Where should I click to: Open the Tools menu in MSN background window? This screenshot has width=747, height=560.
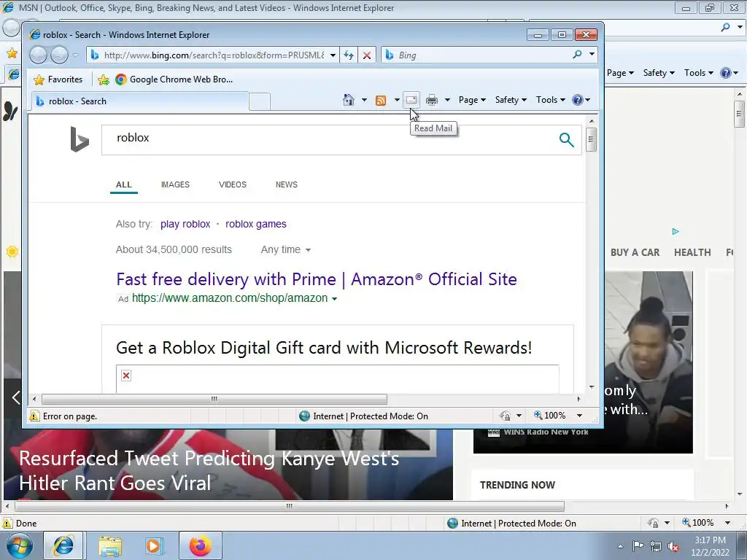point(698,73)
